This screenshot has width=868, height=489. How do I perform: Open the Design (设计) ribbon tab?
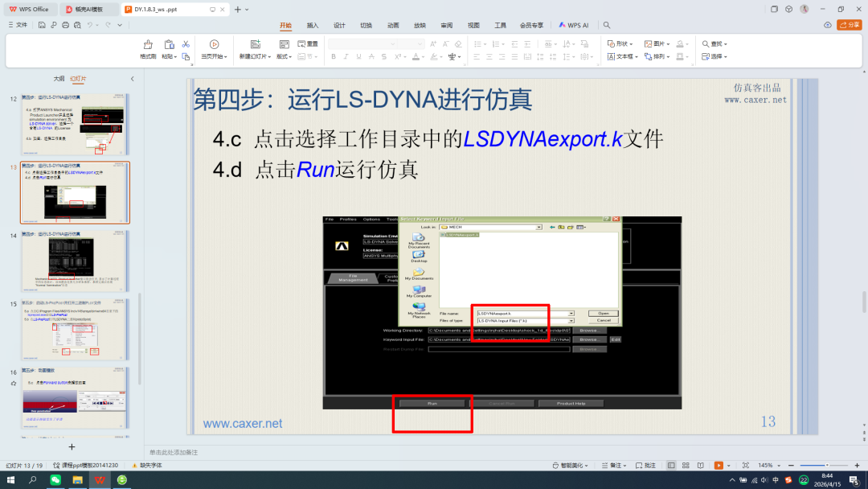pos(339,25)
